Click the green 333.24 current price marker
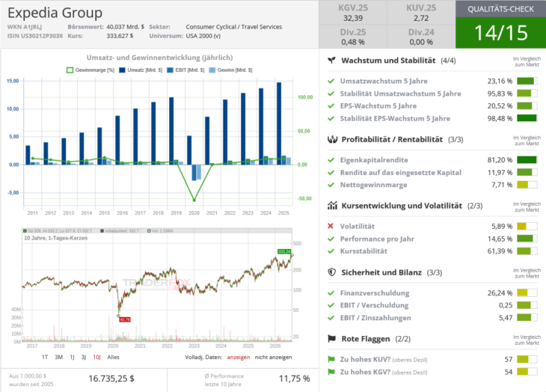 pos(283,251)
